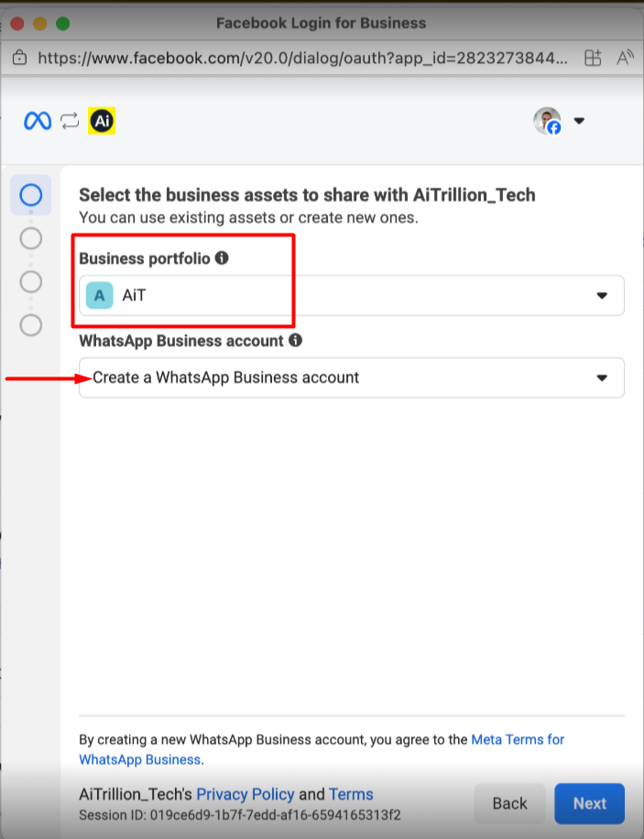
Task: Click the AiTrillion app icon
Action: tap(101, 121)
